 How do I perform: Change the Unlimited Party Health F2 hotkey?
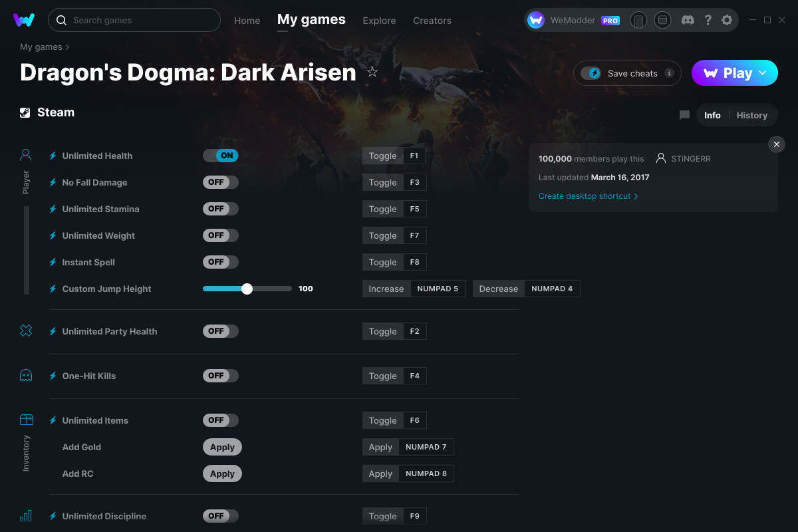(415, 331)
